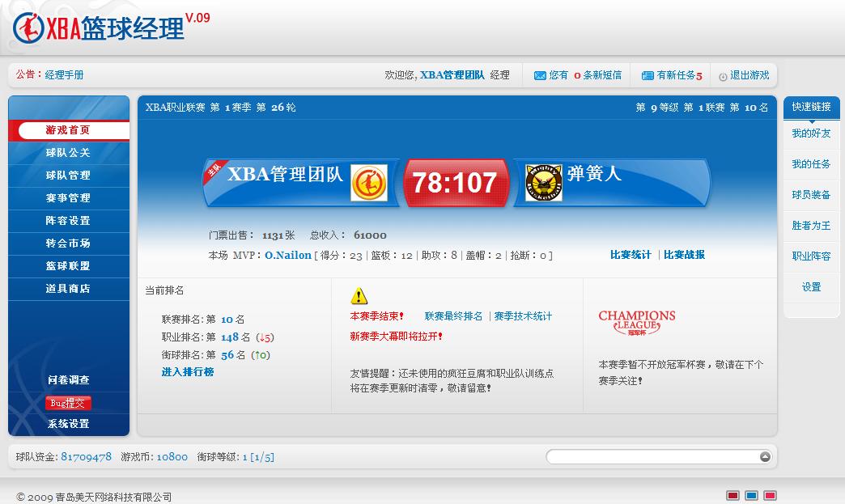Open 我的好友 in quick links

point(811,133)
